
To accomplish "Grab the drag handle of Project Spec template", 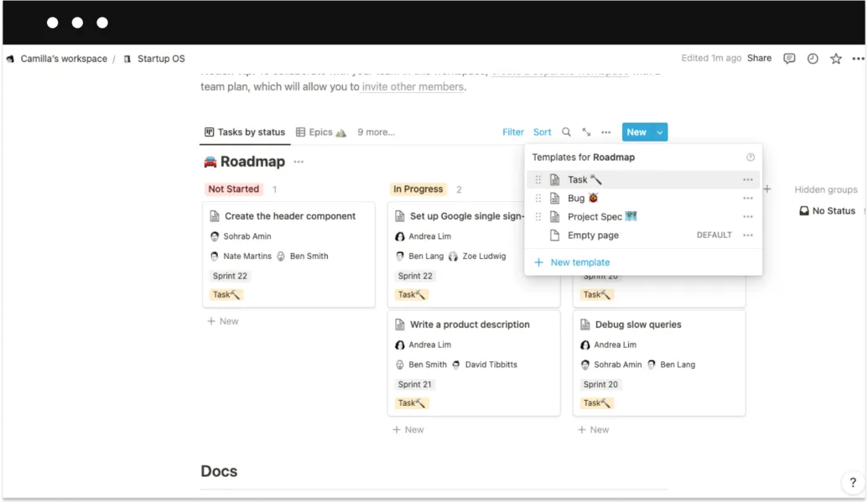I will coord(538,217).
